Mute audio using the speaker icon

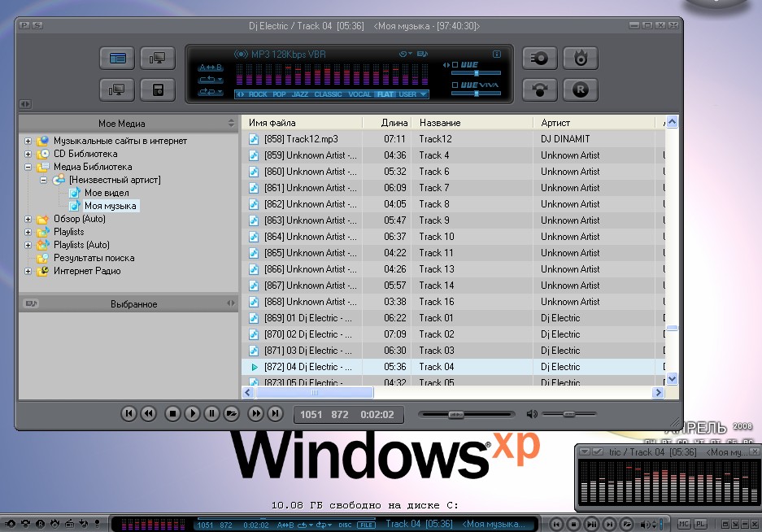coord(532,414)
